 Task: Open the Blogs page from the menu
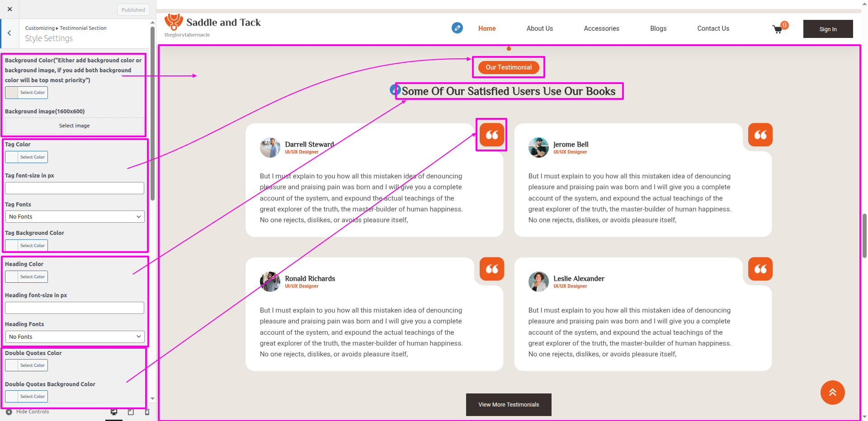pos(658,28)
